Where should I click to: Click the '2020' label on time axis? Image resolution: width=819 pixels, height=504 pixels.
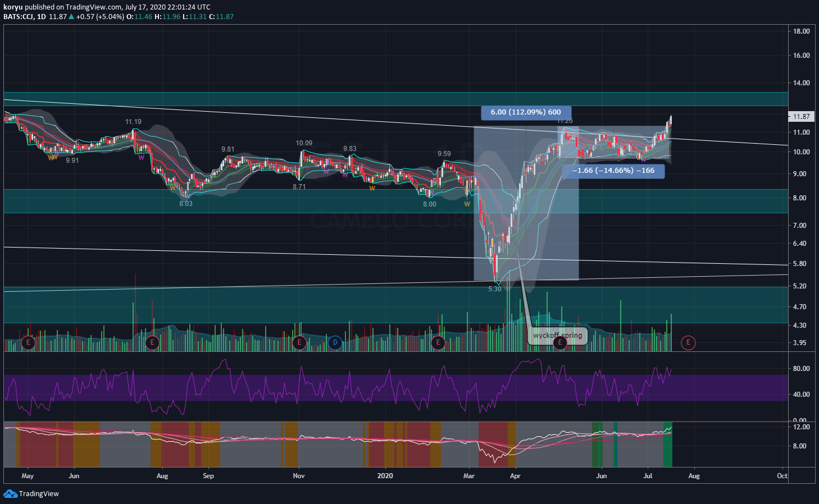click(x=385, y=476)
